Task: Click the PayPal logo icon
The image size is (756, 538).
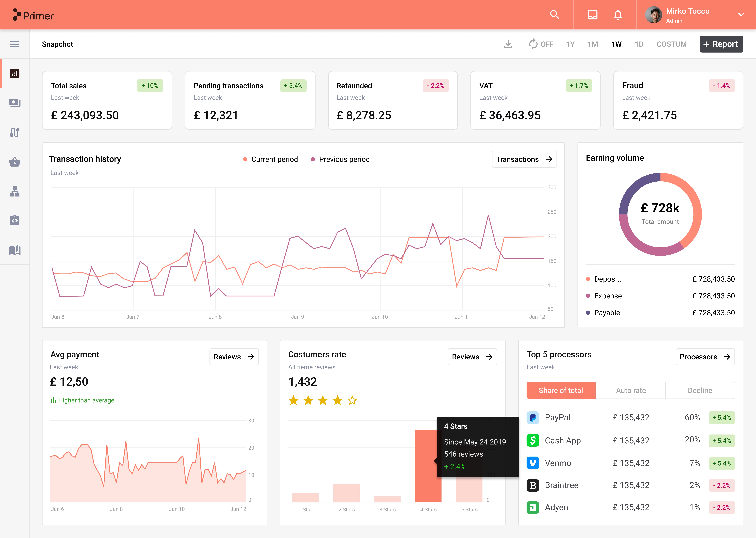Action: (x=533, y=417)
